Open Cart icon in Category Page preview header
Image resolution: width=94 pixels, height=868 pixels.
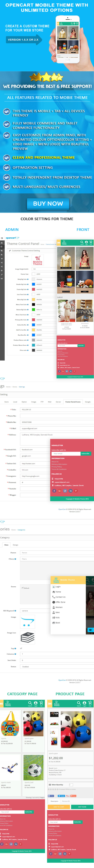(x=41, y=703)
